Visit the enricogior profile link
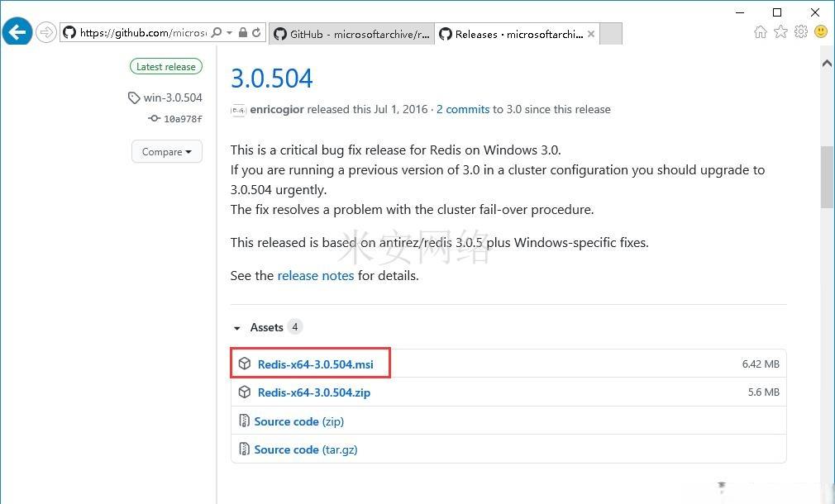The width and height of the screenshot is (835, 504). (x=277, y=110)
